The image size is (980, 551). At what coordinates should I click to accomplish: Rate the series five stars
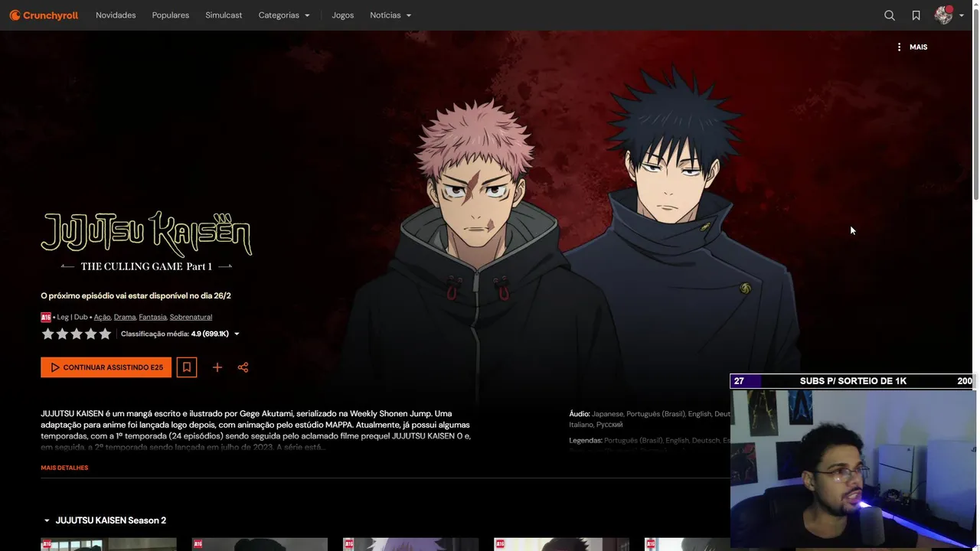[105, 334]
